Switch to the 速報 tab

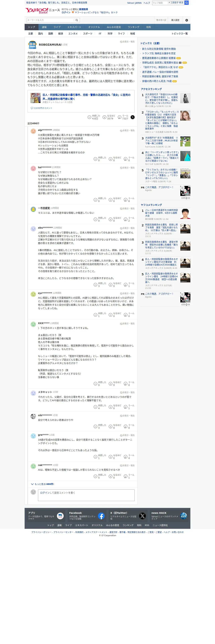[x=44, y=27]
